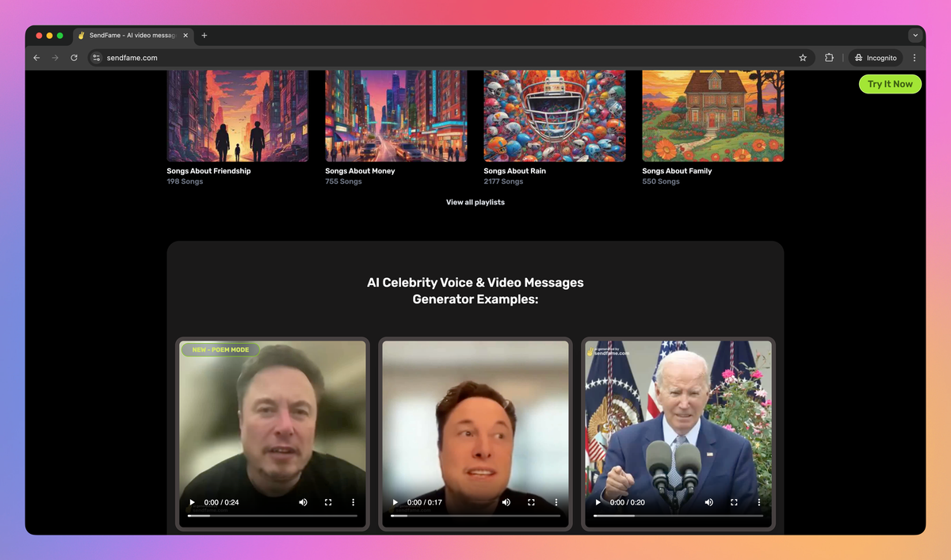This screenshot has width=951, height=560.
Task: Open Songs About Friendship playlist title
Action: click(x=208, y=171)
